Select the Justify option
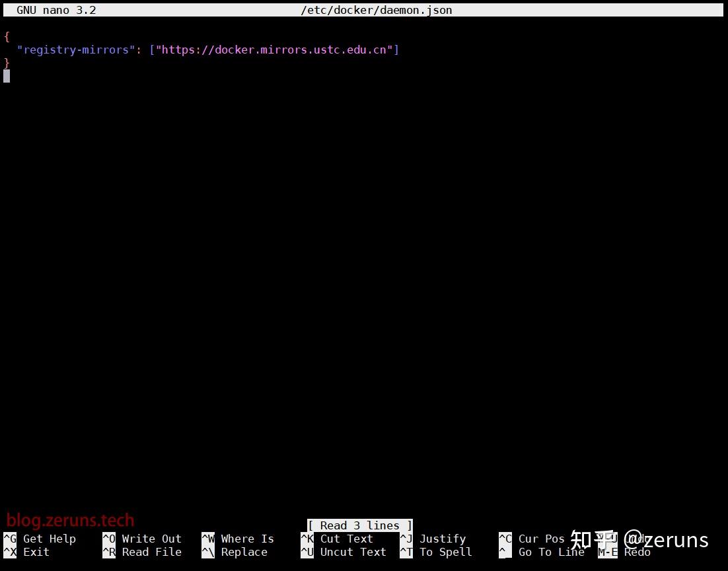This screenshot has height=571, width=728. (442, 539)
